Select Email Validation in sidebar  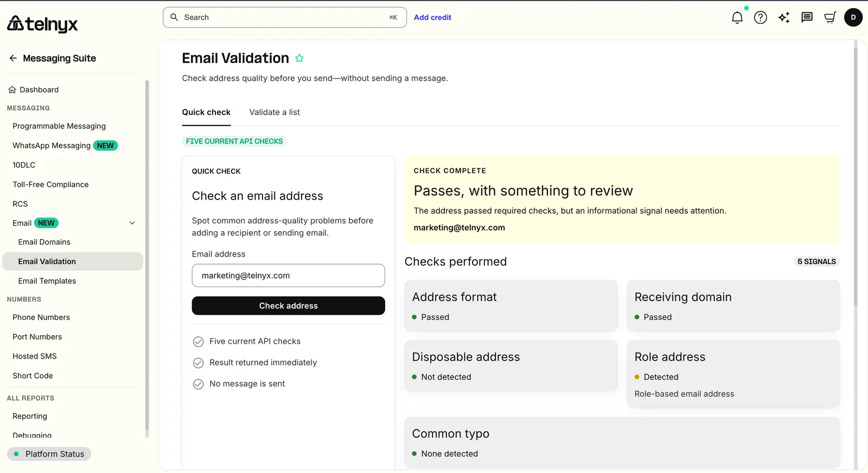pos(73,261)
